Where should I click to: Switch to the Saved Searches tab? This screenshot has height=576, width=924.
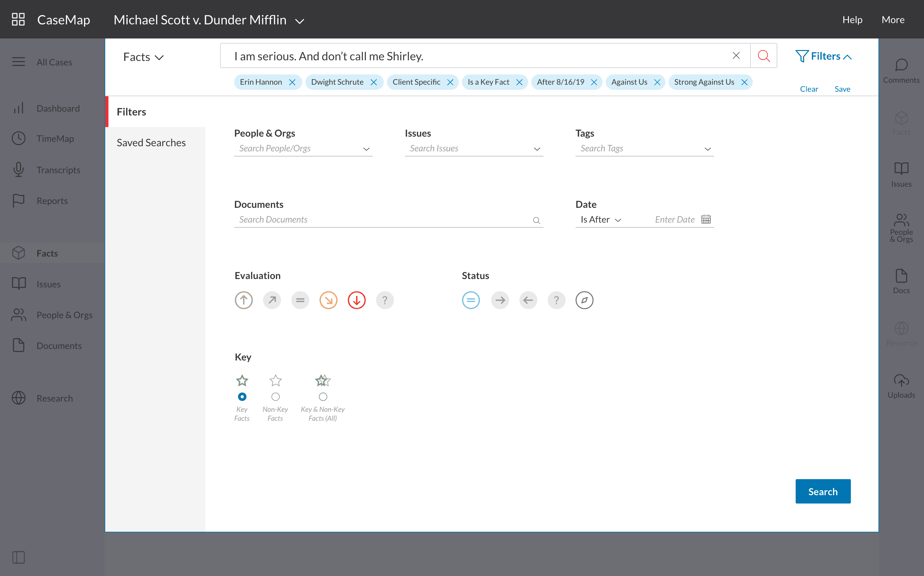pos(151,142)
